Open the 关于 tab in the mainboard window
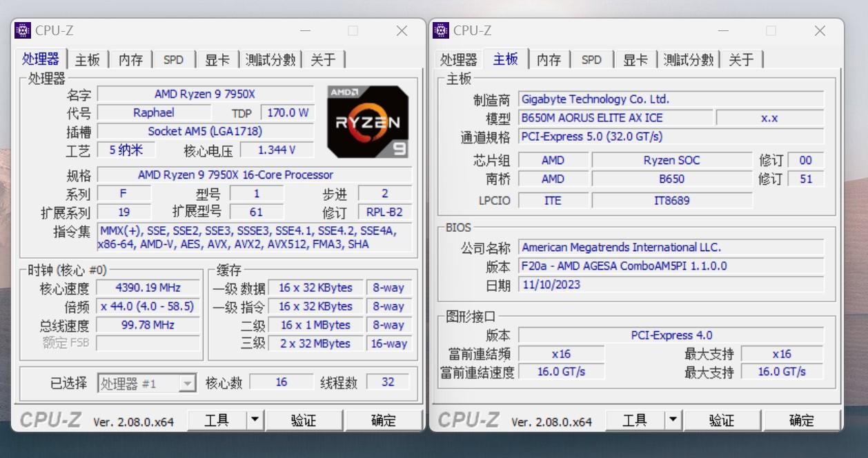Screen dimensions: 868x458 click(x=741, y=60)
